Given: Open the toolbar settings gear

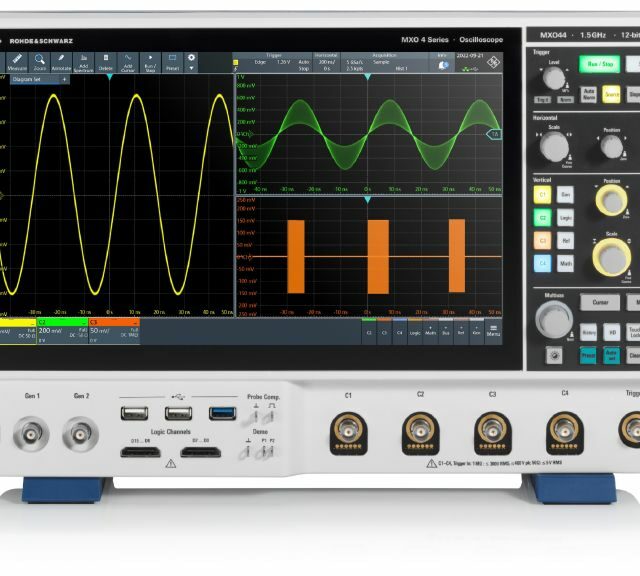Looking at the screenshot, I should (x=192, y=58).
